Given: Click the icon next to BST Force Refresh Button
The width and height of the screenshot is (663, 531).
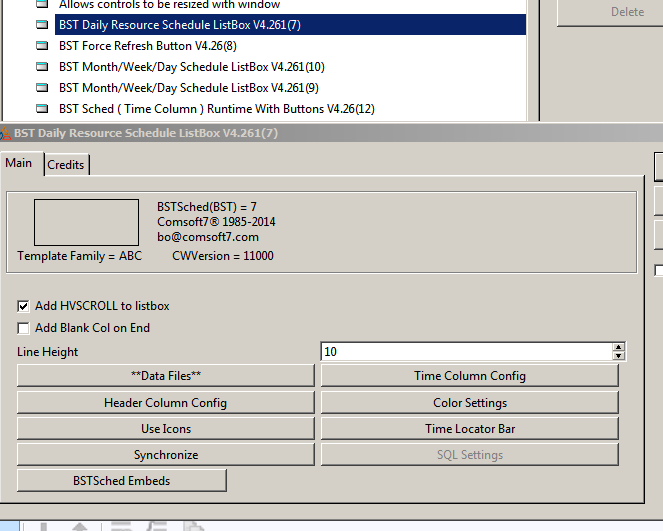Looking at the screenshot, I should (41, 46).
